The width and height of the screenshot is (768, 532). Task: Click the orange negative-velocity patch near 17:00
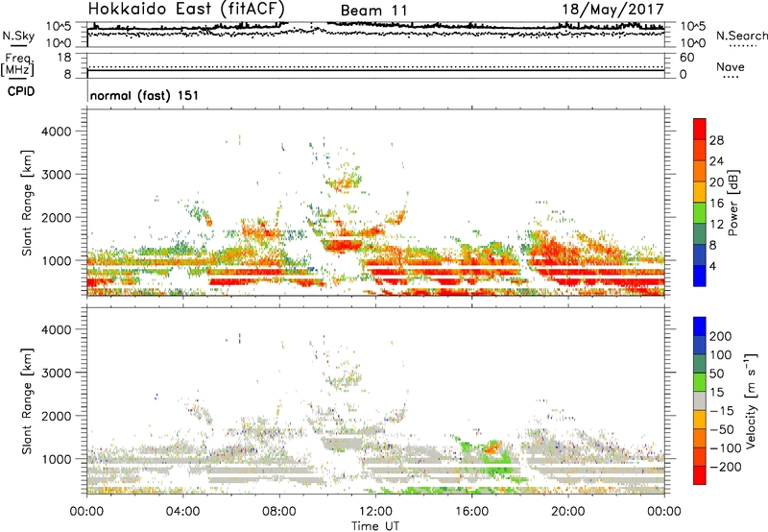(492, 447)
